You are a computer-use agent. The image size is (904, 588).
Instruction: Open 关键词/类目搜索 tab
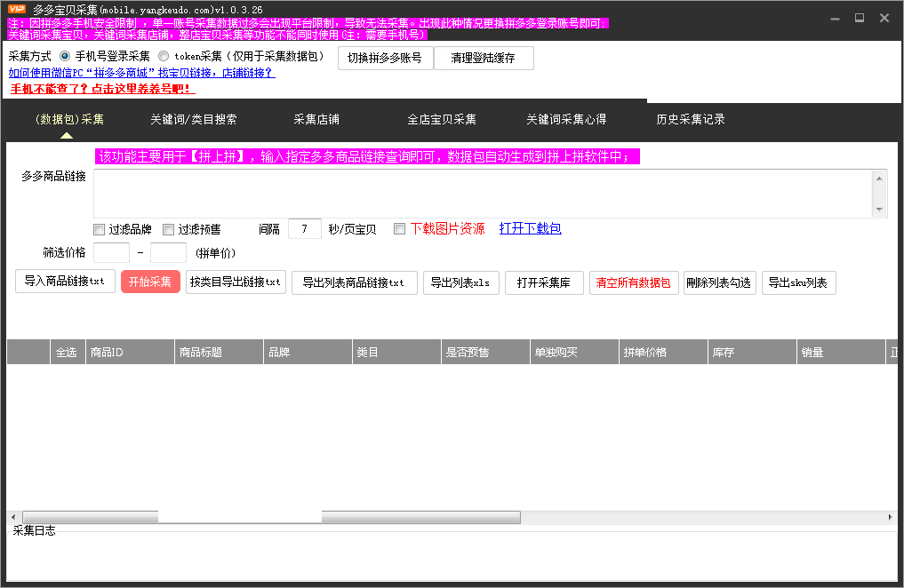coord(194,119)
